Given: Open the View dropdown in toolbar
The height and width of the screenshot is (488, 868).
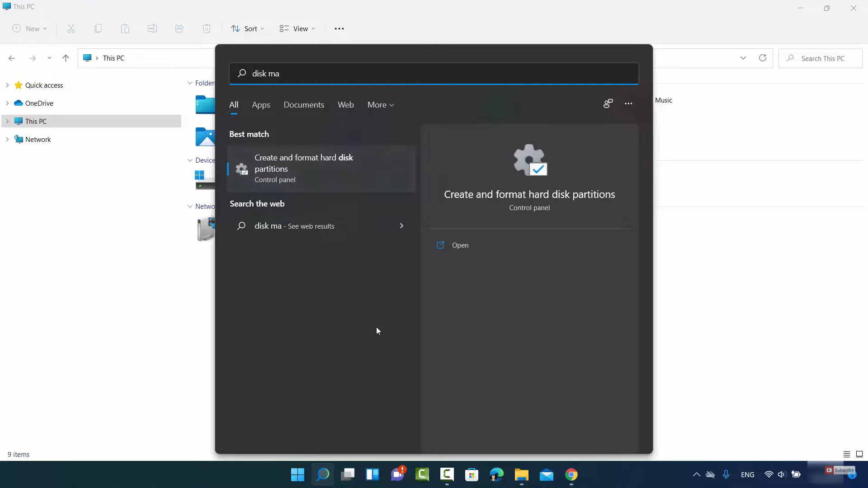Looking at the screenshot, I should coord(297,28).
